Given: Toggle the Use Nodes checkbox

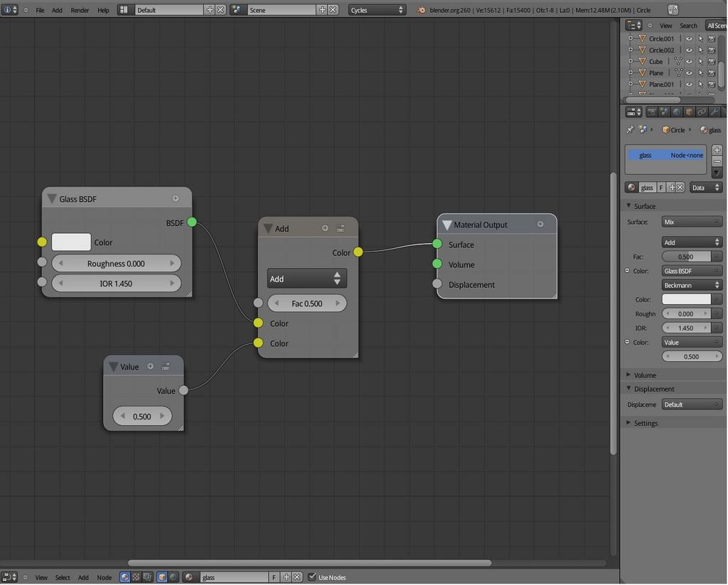Looking at the screenshot, I should 312,576.
